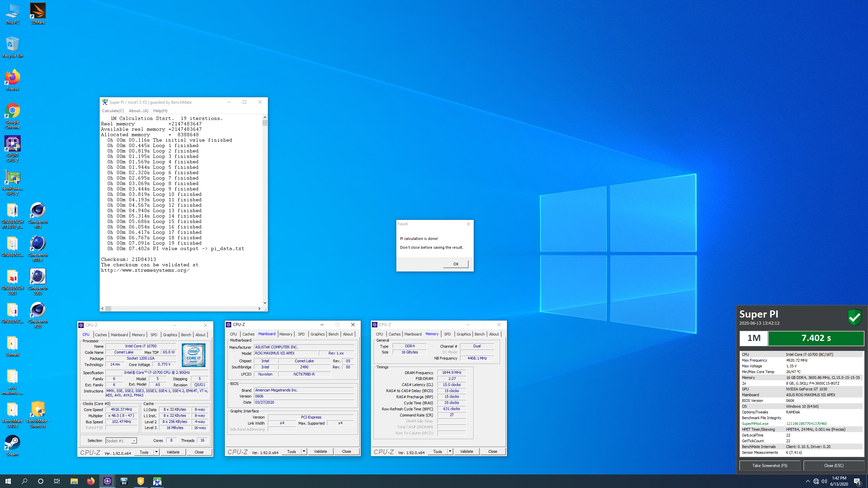Open CPUID CPU-Z desktop shortcut
The width and height of the screenshot is (868, 488).
[12, 149]
